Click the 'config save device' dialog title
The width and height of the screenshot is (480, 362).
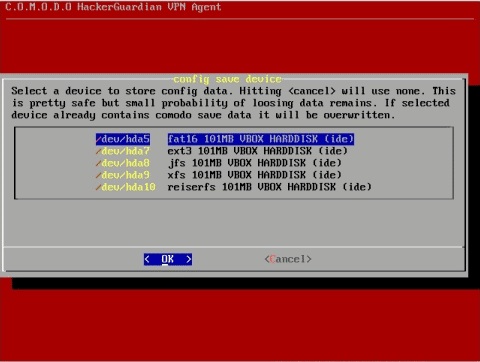click(x=227, y=79)
